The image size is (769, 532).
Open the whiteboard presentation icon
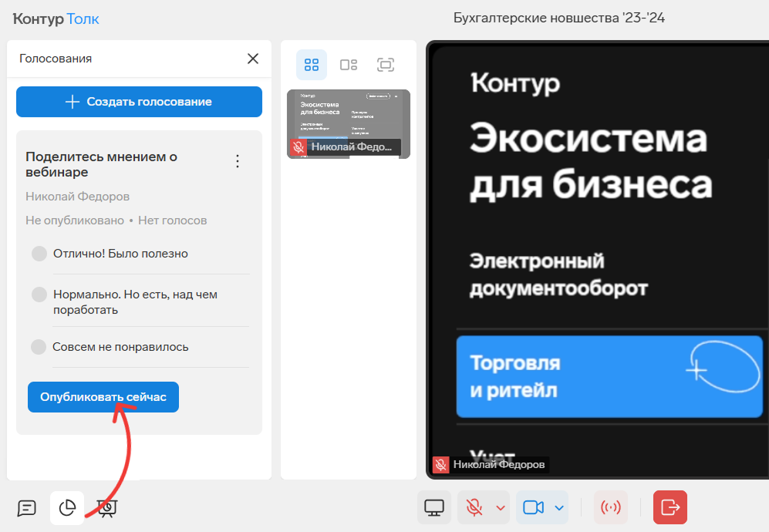pos(106,508)
